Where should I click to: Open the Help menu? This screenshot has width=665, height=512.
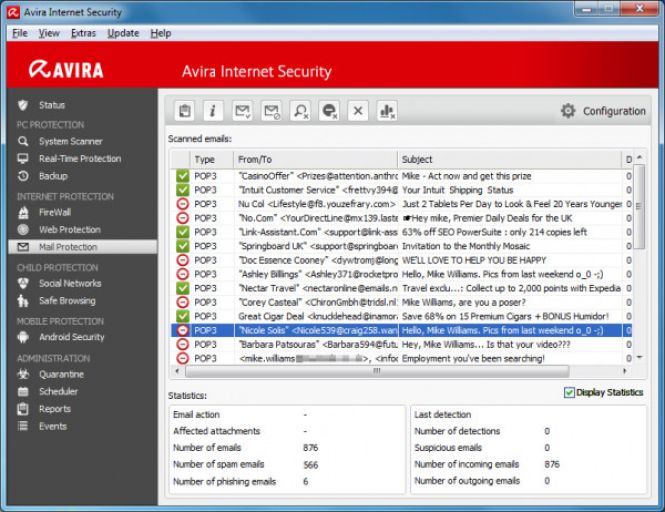point(161,33)
